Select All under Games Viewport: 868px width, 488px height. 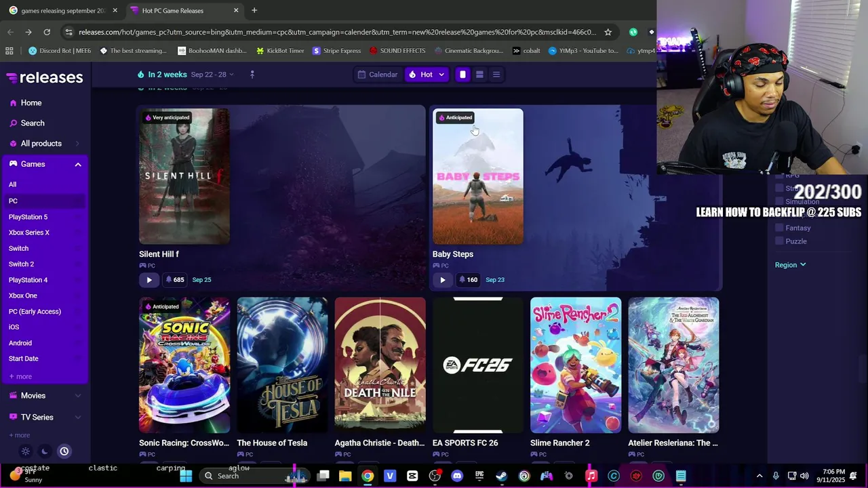coord(12,184)
